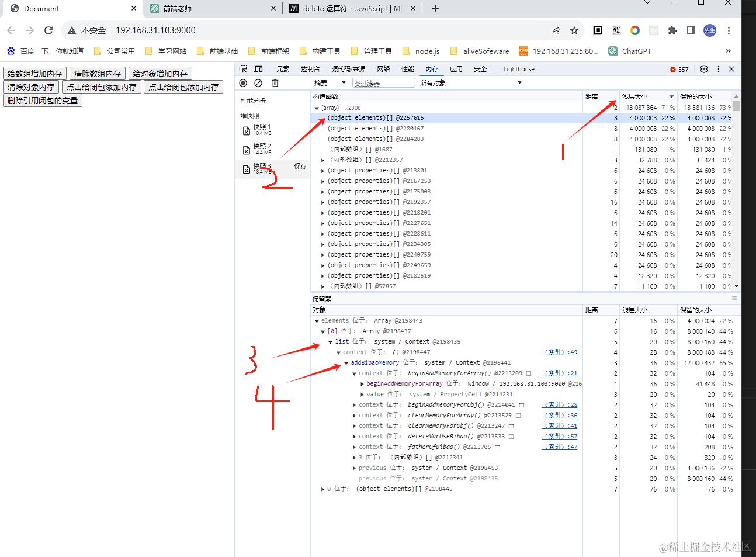The image size is (756, 557).
Task: Collapse the (array) ×2308 group
Action: click(317, 108)
